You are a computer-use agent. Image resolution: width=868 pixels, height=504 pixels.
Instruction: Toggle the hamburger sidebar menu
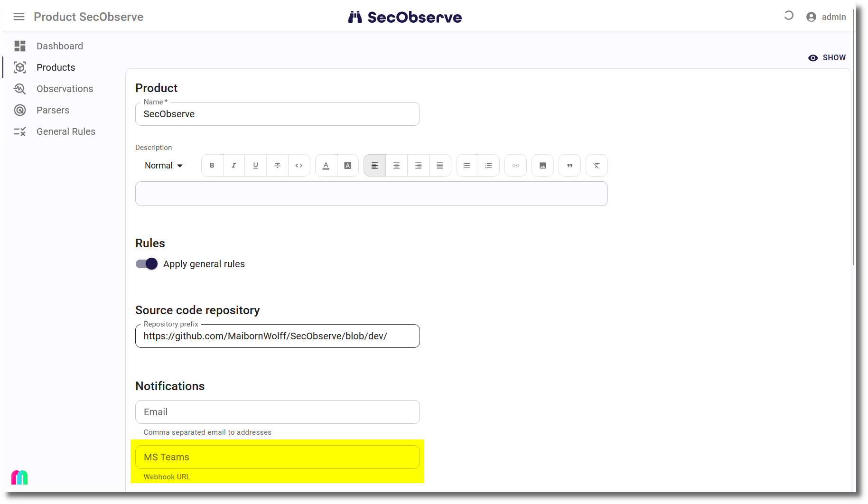(19, 17)
